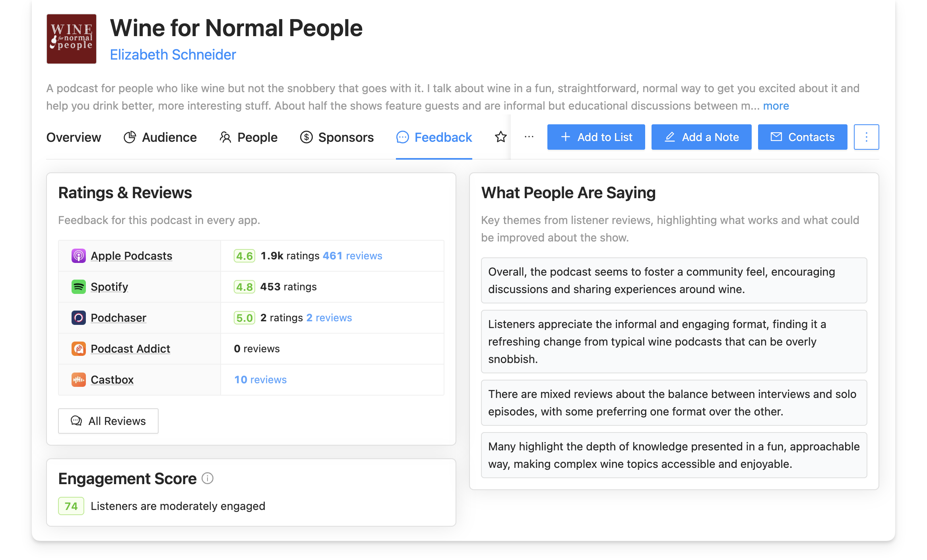Open the Apple Podcasts icon
This screenshot has height=560, width=927.
click(x=78, y=256)
